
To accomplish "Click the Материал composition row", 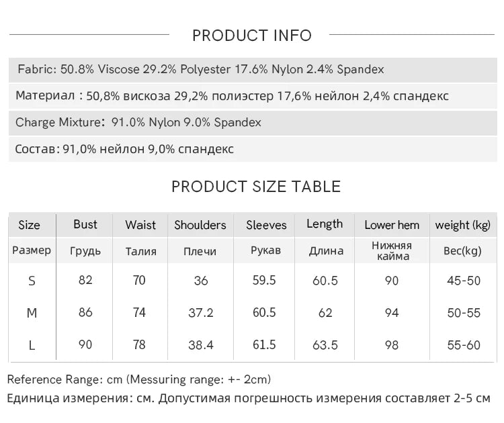I will (x=253, y=96).
